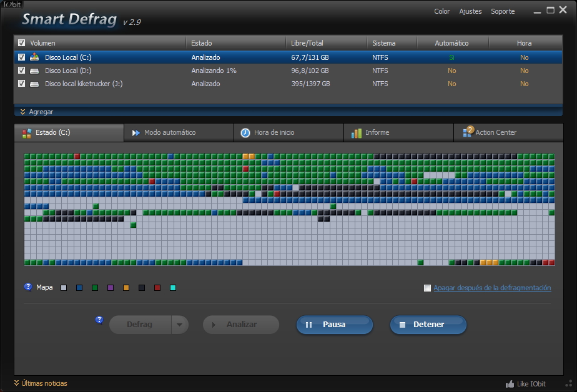Click the cyan Mapa legend swatch
Image resolution: width=577 pixels, height=392 pixels.
(x=173, y=288)
